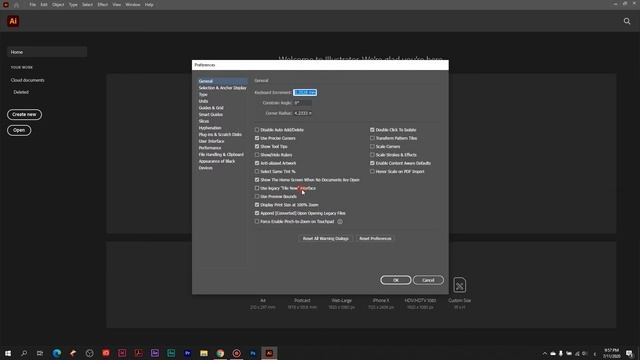Enable Use legacy File New interface
Screen dimensions: 640x360
[257, 188]
